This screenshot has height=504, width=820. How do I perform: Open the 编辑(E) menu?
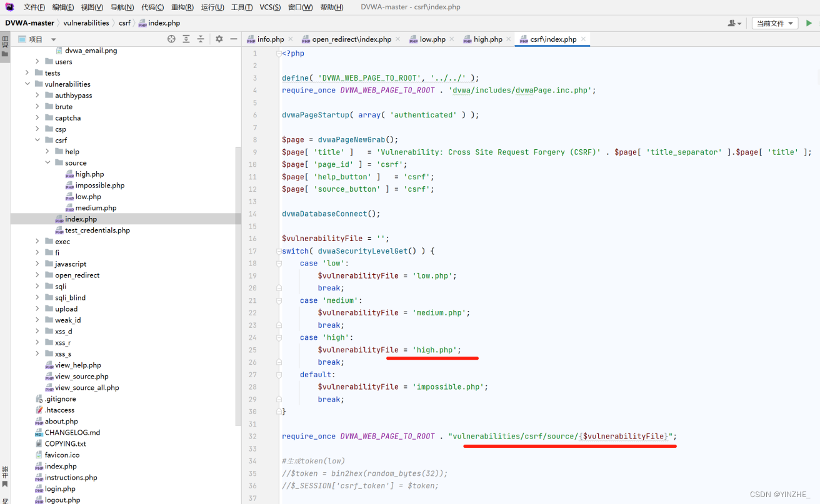(x=62, y=7)
